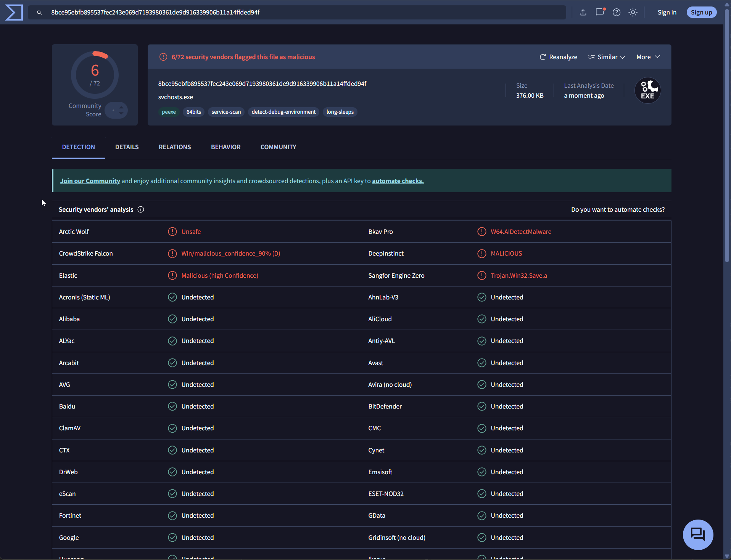Click the search magnifier icon

(39, 13)
